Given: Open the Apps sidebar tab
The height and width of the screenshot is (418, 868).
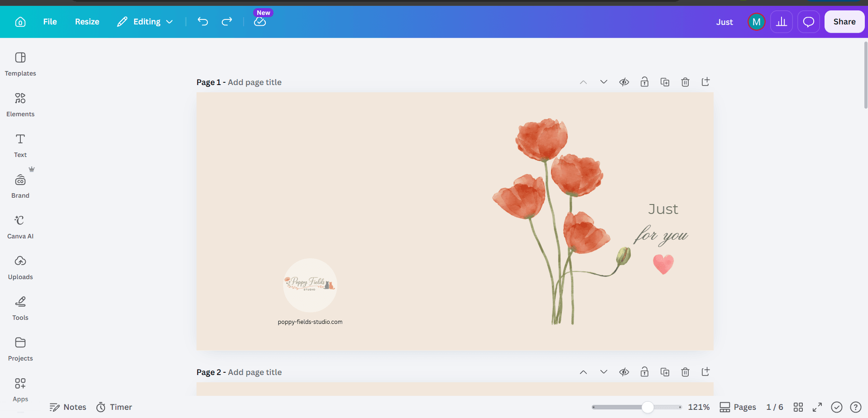Looking at the screenshot, I should 20,390.
